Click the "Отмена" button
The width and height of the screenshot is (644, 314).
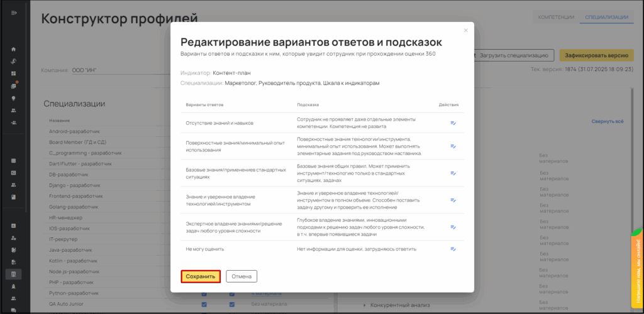(x=241, y=276)
